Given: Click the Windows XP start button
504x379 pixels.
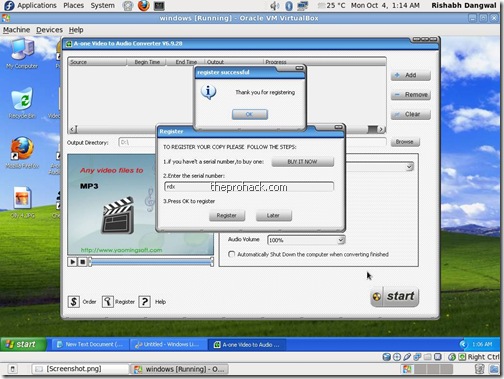Looking at the screenshot, I should (x=23, y=344).
